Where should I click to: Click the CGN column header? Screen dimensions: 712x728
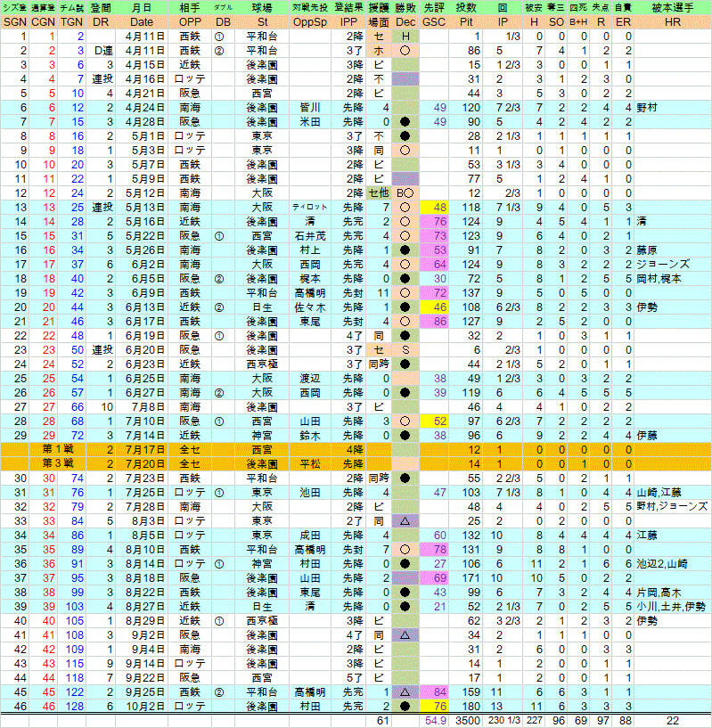[x=43, y=22]
